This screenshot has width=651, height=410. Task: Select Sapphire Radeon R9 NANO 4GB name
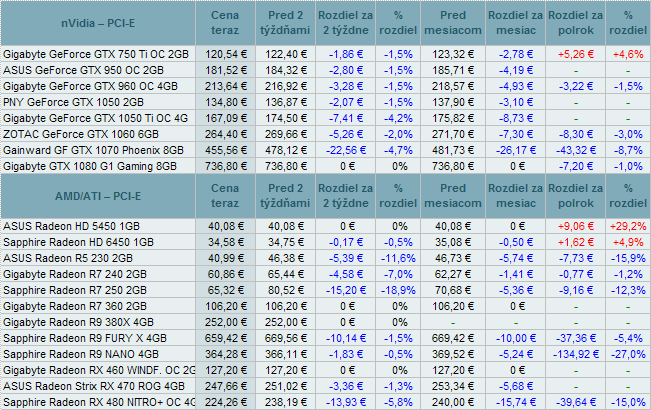81,354
